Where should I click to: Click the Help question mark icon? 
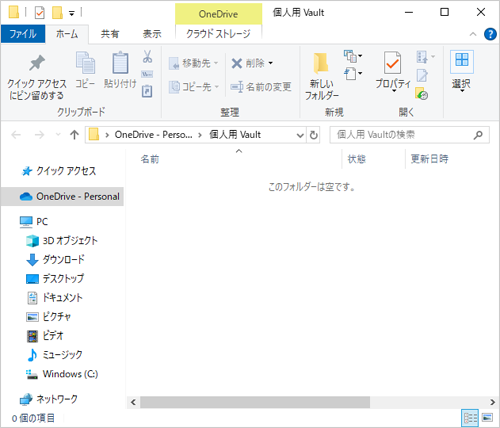(490, 34)
